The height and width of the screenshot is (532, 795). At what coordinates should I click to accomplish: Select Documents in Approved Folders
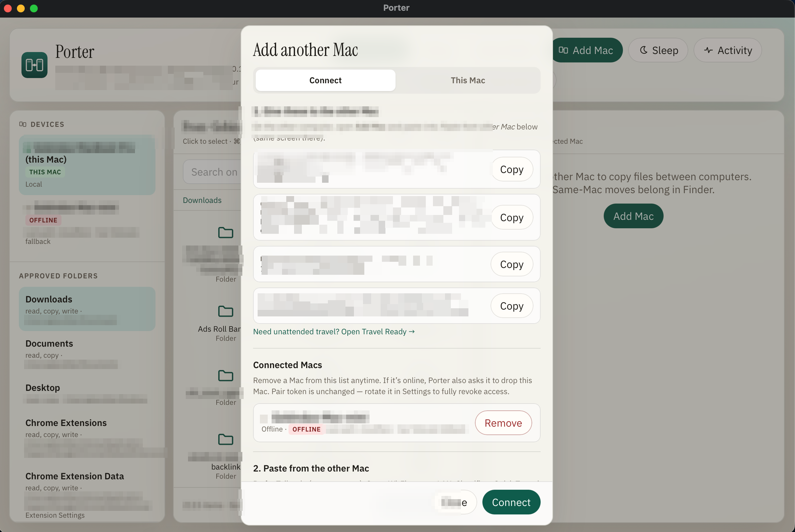click(x=87, y=353)
